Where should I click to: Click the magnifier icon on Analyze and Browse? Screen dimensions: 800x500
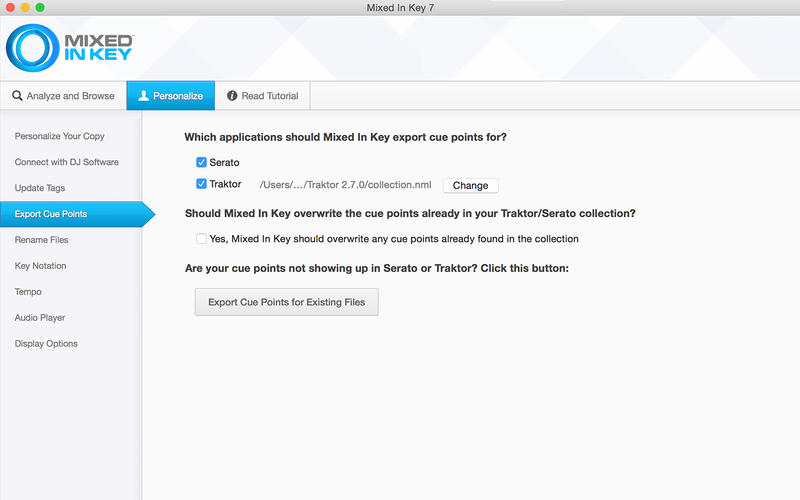coord(17,95)
